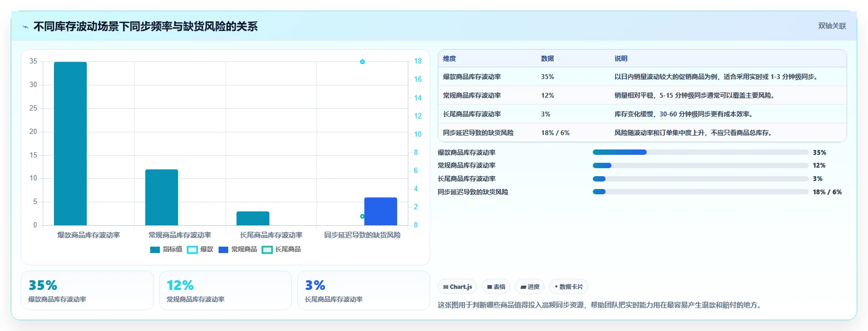Select table row 爆款商品库存波动率
The height and width of the screenshot is (331, 868).
(x=642, y=77)
